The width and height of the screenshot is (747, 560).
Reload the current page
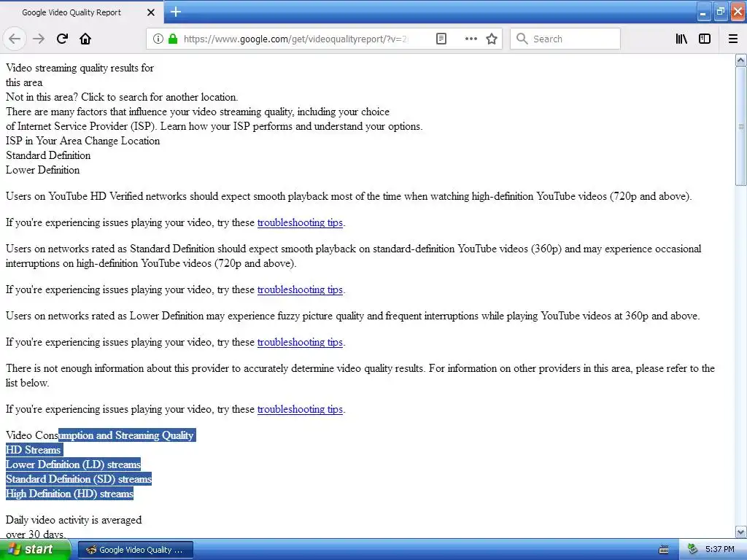(x=62, y=39)
